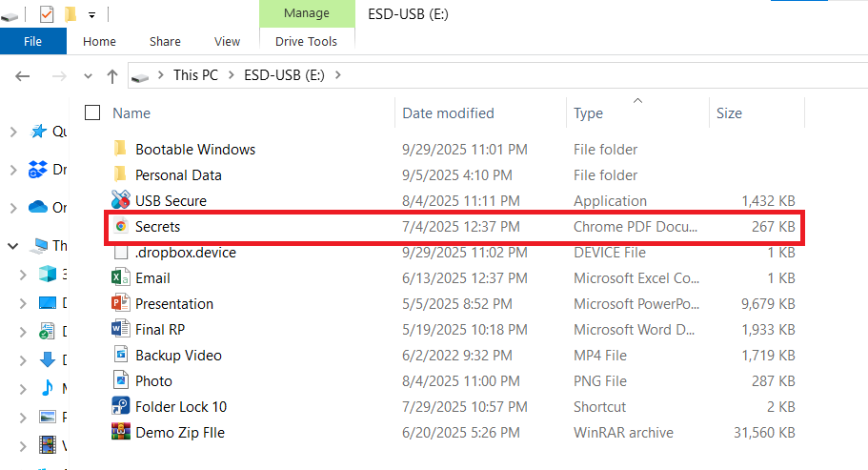The width and height of the screenshot is (868, 470).
Task: Click the forward navigation arrow
Action: 59,76
